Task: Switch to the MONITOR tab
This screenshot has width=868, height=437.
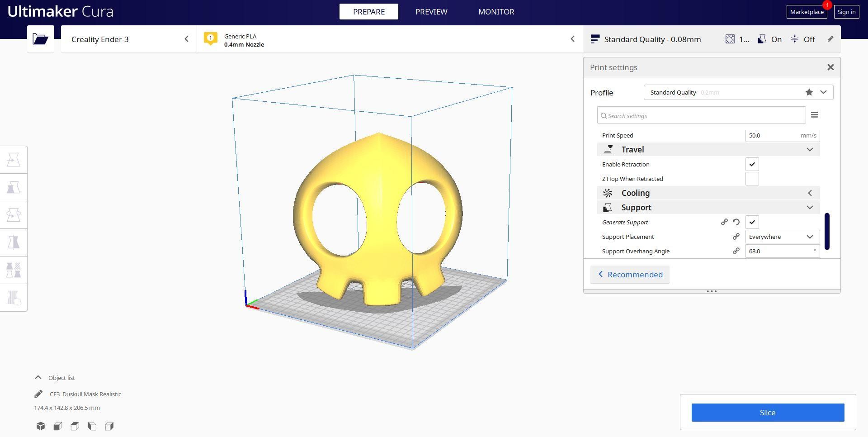Action: point(496,12)
